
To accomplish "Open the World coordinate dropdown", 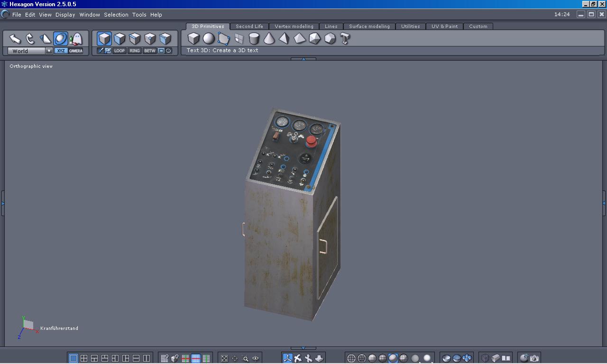I will 49,51.
